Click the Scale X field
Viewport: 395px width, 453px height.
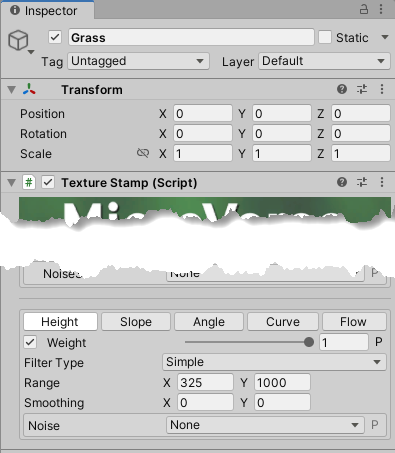203,153
